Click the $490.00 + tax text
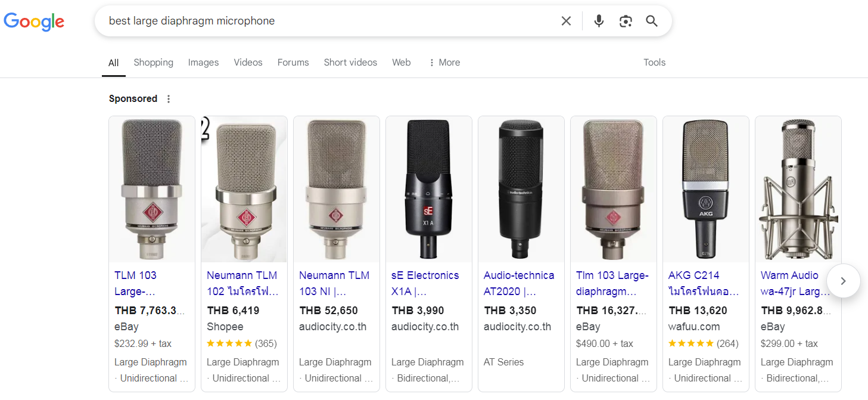 (605, 343)
